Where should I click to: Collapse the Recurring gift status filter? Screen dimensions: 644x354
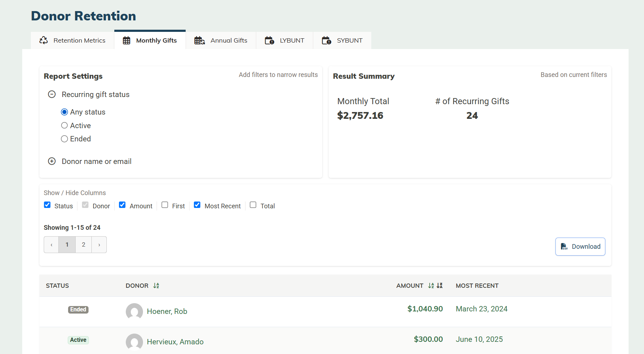52,94
